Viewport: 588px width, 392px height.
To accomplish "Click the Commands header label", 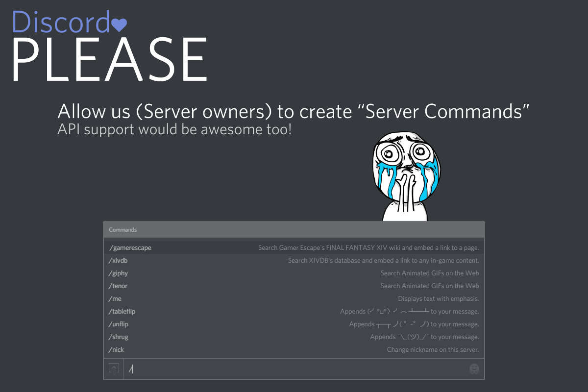I will 123,230.
